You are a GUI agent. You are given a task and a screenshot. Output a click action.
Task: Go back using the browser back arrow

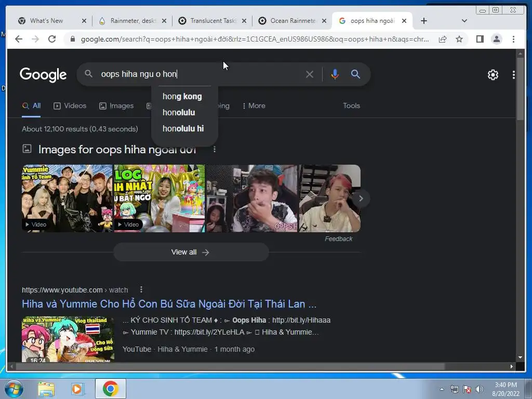19,39
